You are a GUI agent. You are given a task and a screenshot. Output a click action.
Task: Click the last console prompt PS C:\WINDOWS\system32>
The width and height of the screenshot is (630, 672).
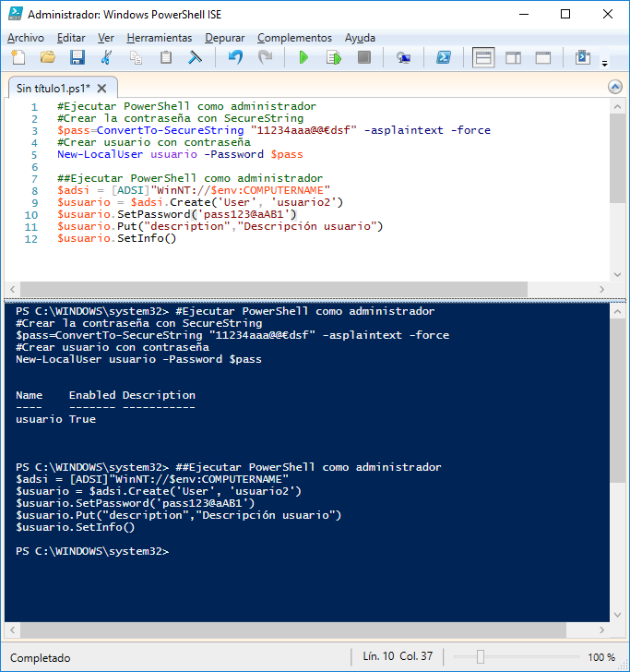pyautogui.click(x=92, y=551)
